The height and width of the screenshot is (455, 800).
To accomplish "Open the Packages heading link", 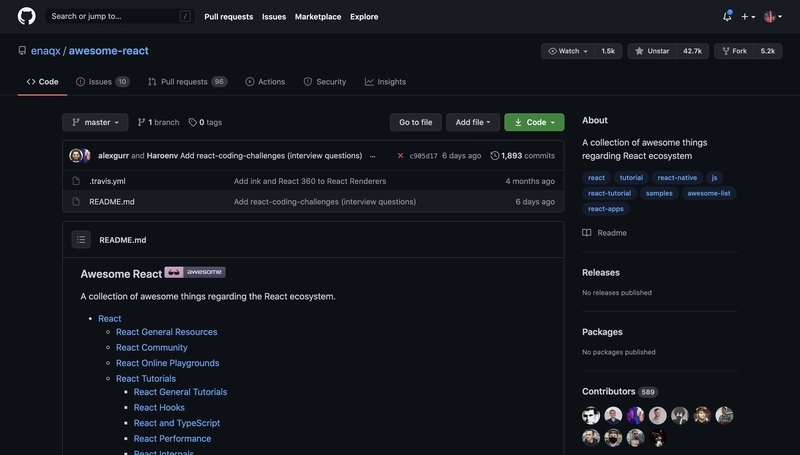I will pyautogui.click(x=602, y=332).
